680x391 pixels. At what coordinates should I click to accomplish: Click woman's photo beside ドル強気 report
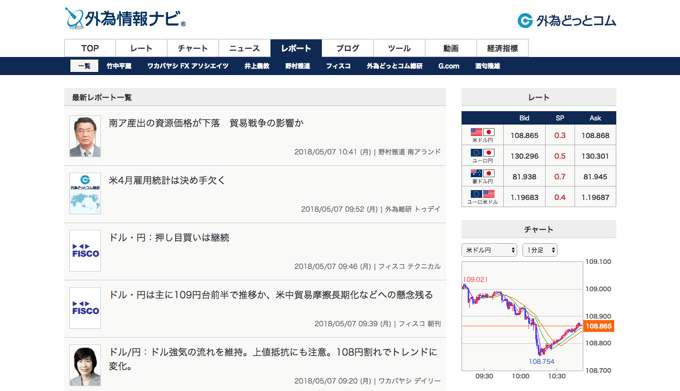(x=85, y=365)
